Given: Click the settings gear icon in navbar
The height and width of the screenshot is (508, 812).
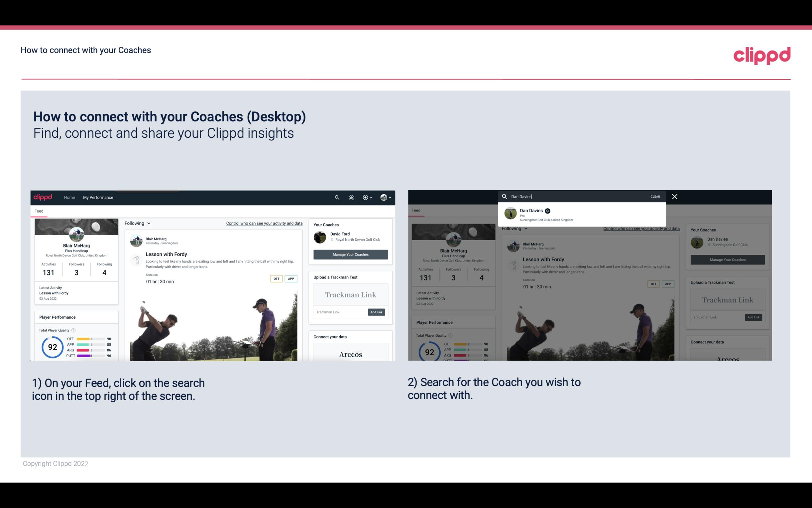Looking at the screenshot, I should [x=365, y=197].
